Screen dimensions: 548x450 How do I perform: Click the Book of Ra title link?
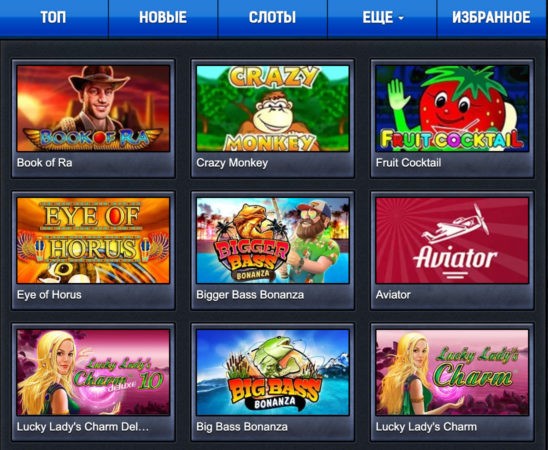click(44, 163)
